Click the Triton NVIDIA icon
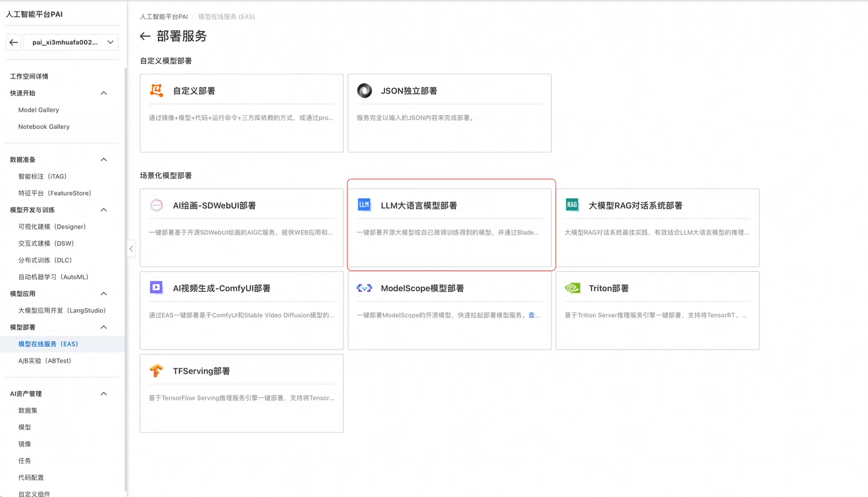The width and height of the screenshot is (868, 497). click(x=572, y=288)
